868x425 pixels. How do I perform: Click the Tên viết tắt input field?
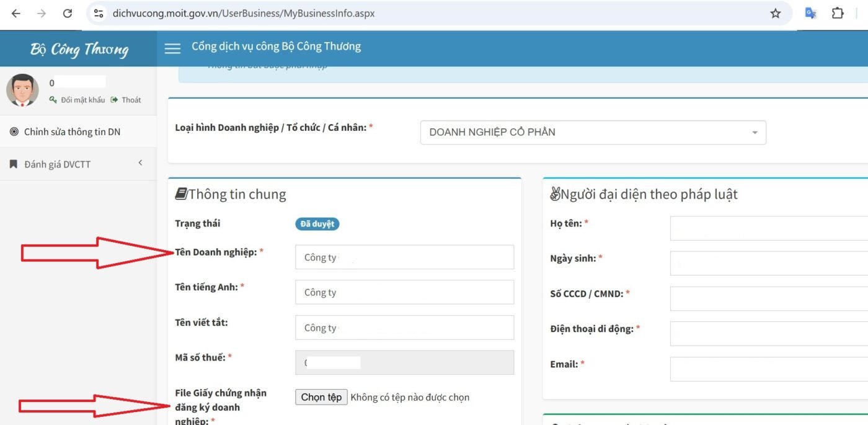tap(404, 328)
